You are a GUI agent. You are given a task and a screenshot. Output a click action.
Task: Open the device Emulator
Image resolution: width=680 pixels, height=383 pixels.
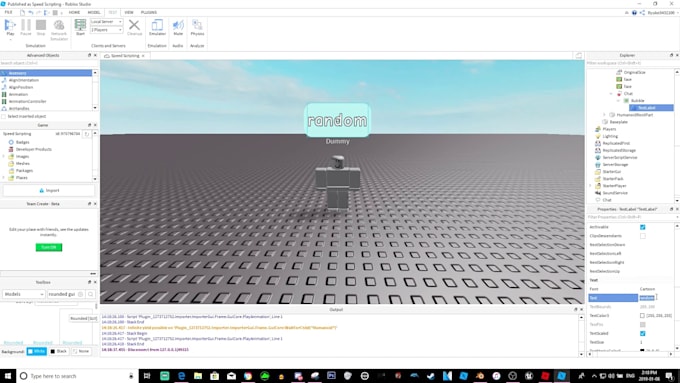coord(157,27)
